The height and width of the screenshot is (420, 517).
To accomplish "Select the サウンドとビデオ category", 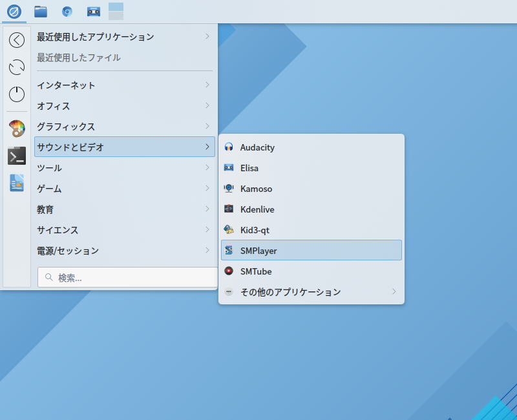I will coord(125,147).
